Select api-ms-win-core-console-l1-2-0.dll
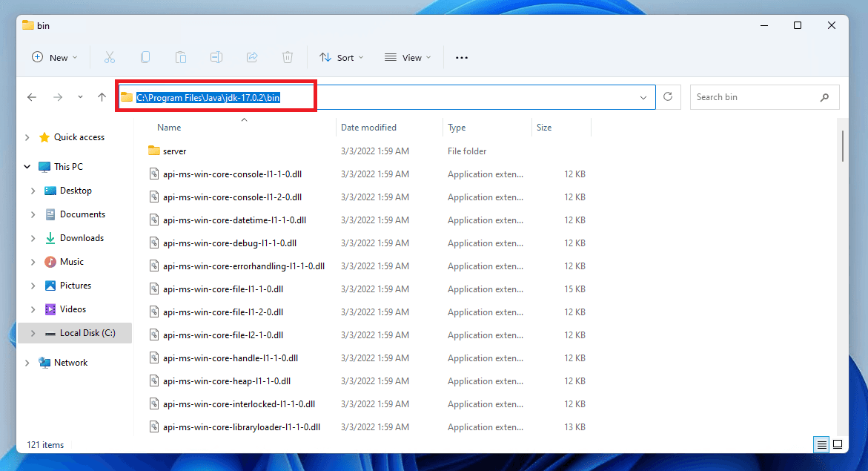 click(232, 197)
